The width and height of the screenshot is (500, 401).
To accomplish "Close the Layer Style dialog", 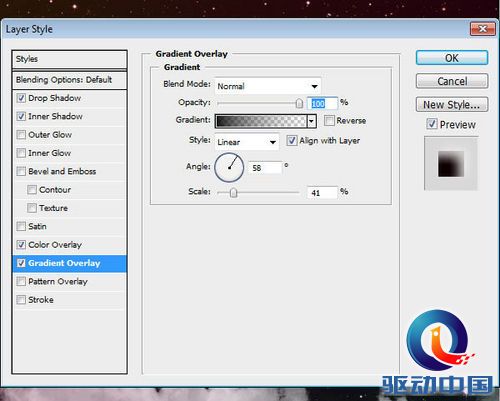I will click(x=482, y=29).
